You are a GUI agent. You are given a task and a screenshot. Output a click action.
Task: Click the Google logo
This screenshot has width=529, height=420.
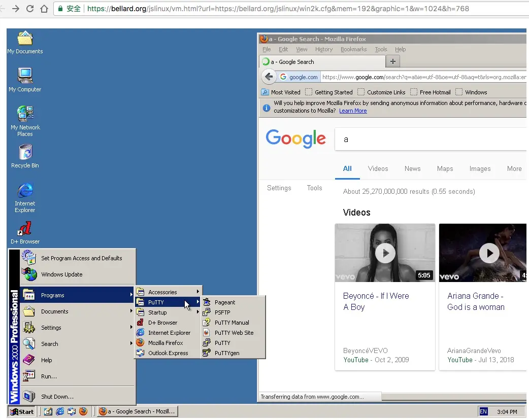(295, 138)
